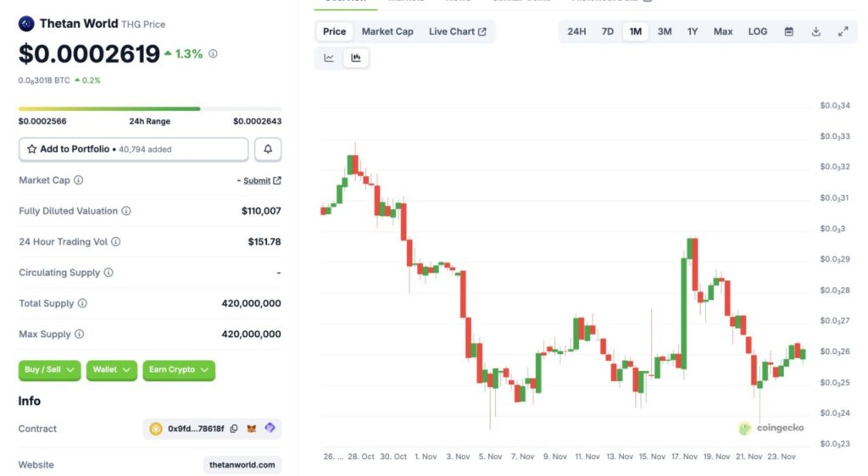Switch to line chart view
868x476 pixels.
[329, 58]
